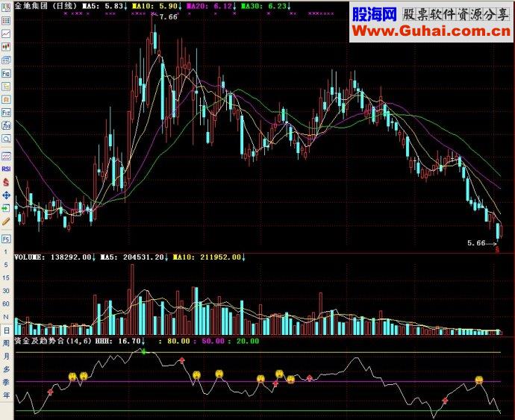Viewport: 515px width, 420px height.
Task: Select the candlestick K-line chart icon
Action: 6,47
